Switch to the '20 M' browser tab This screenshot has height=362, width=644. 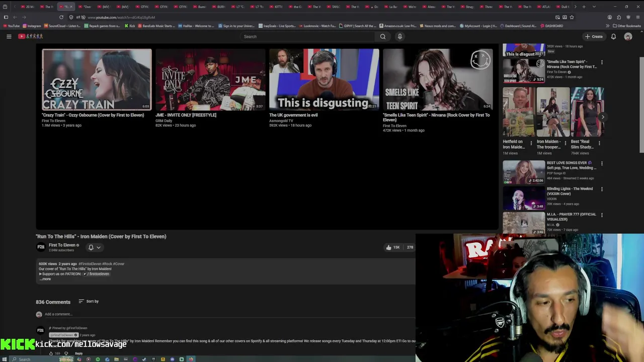[x=28, y=7]
